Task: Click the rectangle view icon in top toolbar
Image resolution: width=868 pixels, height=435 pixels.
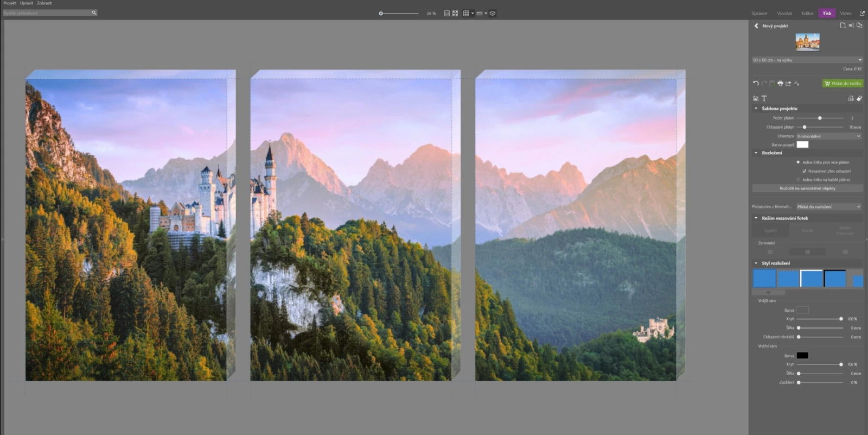Action: click(480, 13)
